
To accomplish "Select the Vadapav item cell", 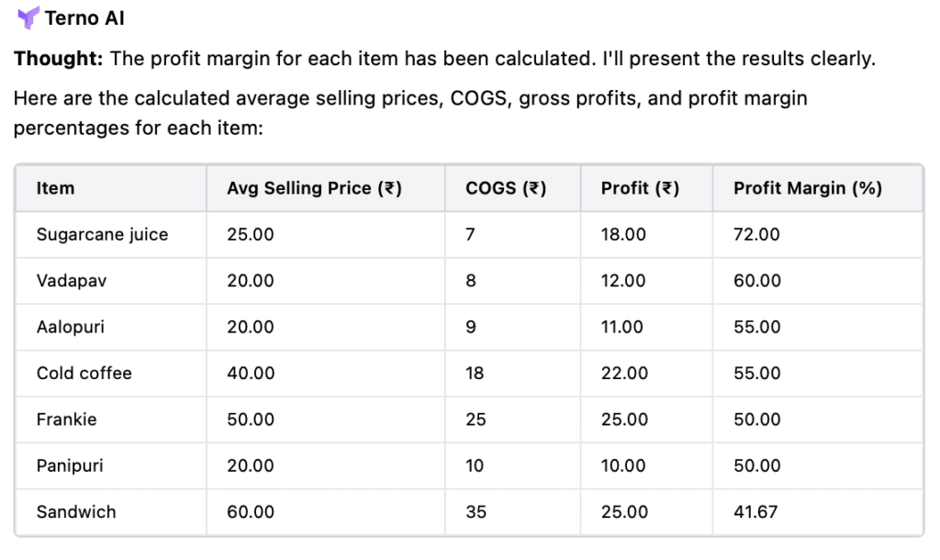I will [71, 281].
